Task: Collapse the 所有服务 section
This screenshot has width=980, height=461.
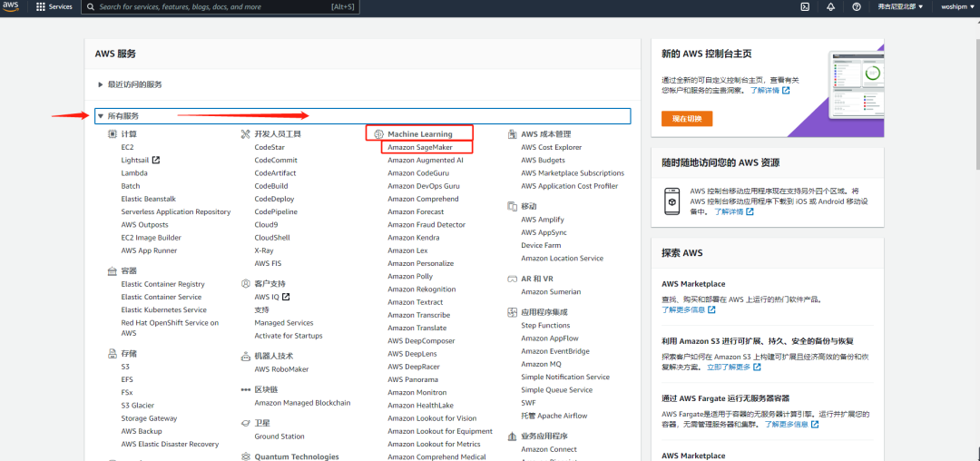Action: point(362,116)
